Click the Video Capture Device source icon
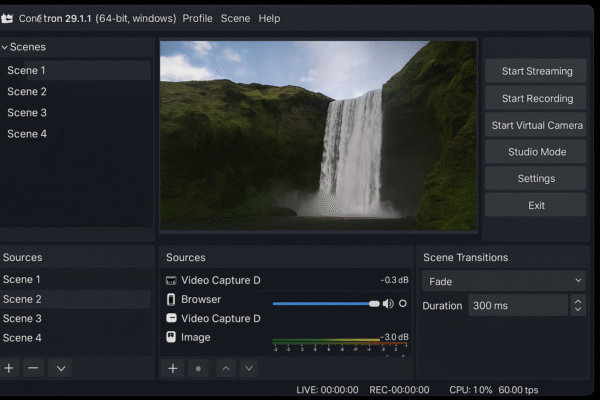 pos(171,280)
